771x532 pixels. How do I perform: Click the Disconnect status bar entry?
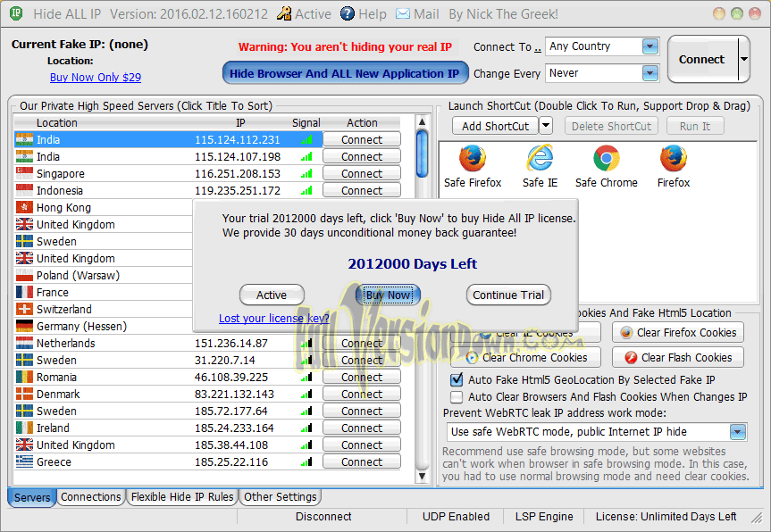tap(323, 516)
